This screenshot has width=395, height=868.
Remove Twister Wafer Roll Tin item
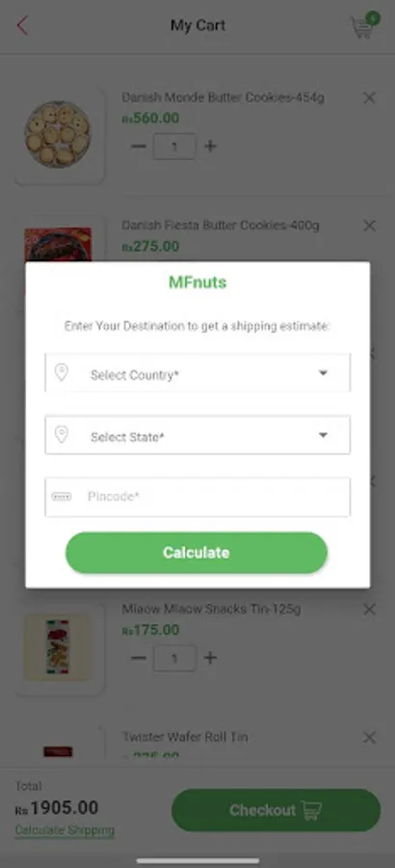(369, 738)
